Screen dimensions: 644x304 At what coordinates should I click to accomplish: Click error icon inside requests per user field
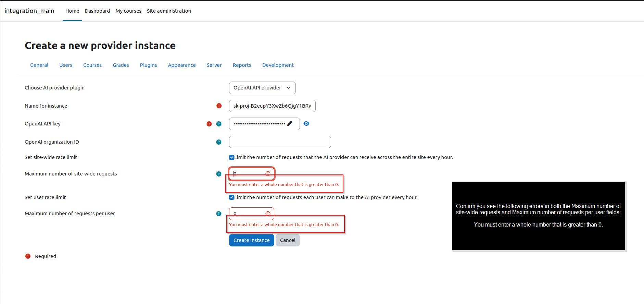click(x=268, y=214)
